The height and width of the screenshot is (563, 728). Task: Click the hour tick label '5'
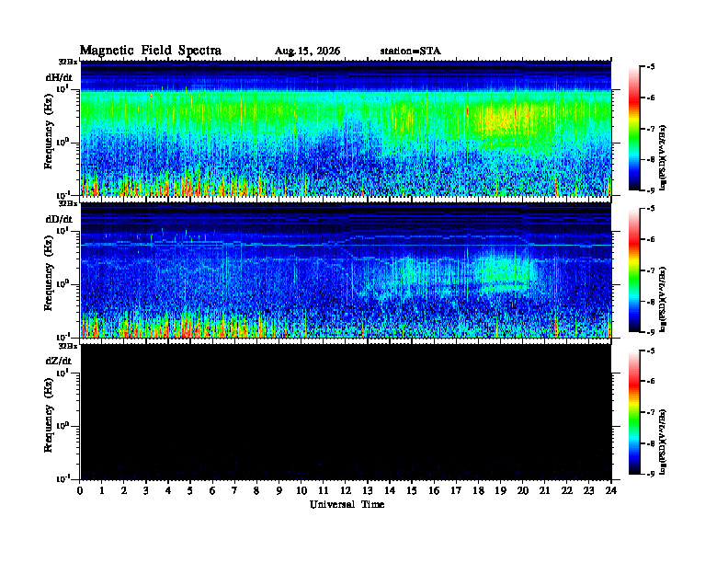pyautogui.click(x=190, y=491)
